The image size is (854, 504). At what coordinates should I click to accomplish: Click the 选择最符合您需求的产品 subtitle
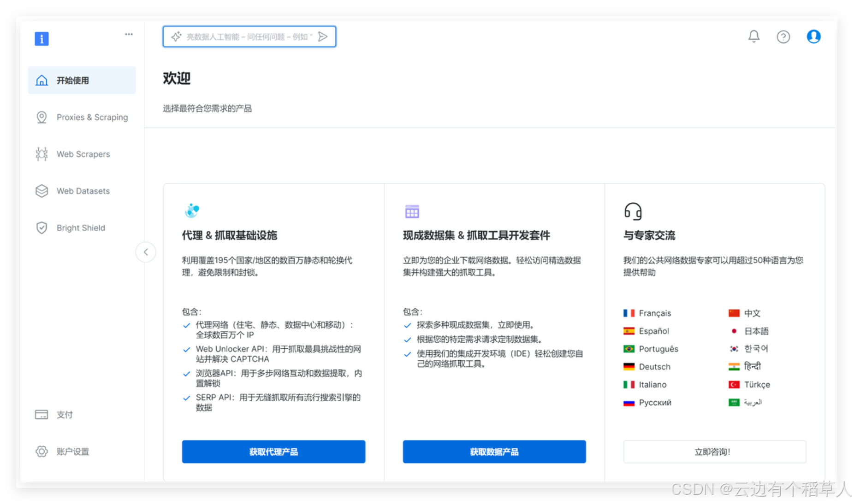tap(207, 109)
